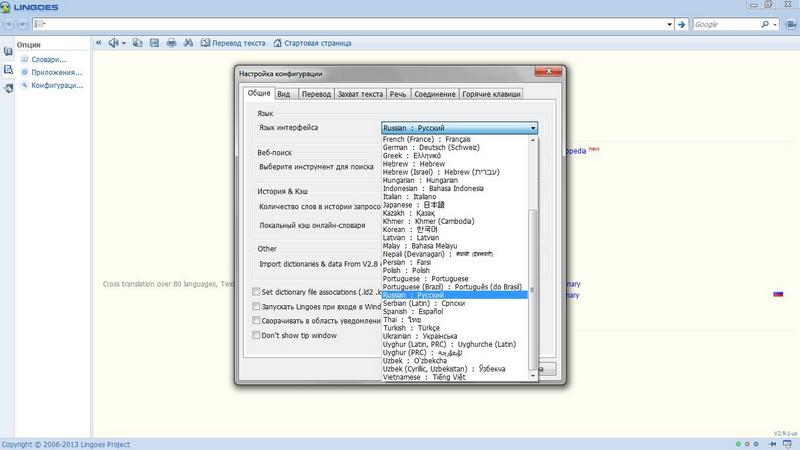
Task: Open the search engine dropdown arrow
Action: [774, 24]
